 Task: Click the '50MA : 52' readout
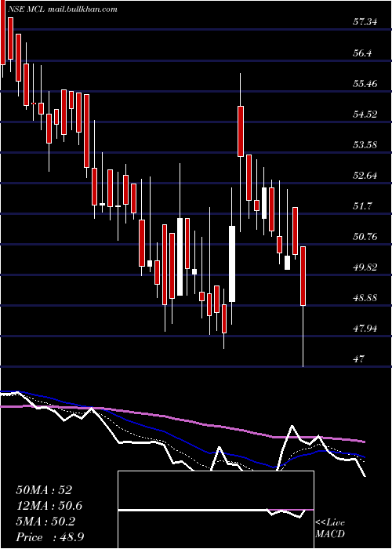coord(44,490)
